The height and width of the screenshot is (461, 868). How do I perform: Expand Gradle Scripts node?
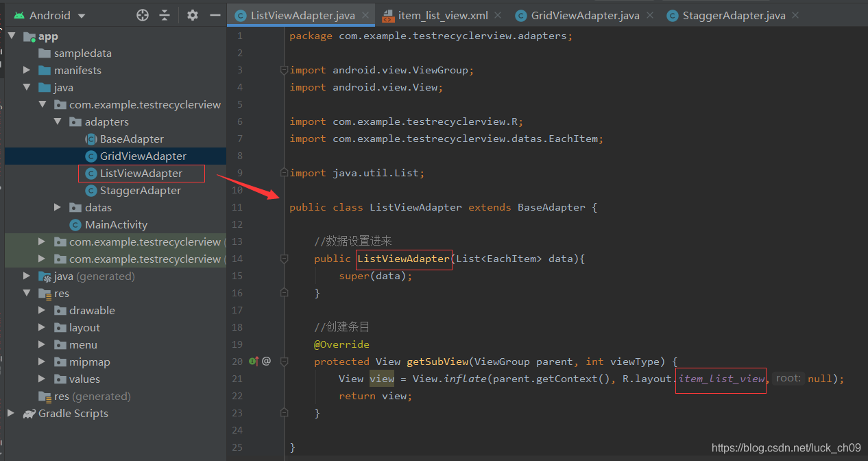click(x=11, y=413)
